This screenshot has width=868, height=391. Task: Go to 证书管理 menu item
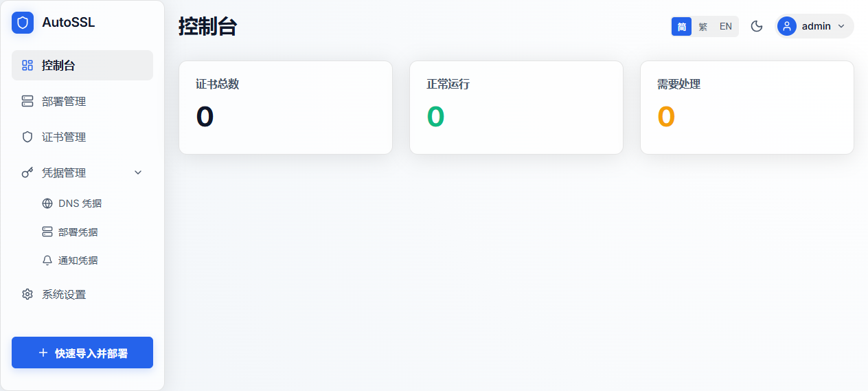[x=82, y=137]
